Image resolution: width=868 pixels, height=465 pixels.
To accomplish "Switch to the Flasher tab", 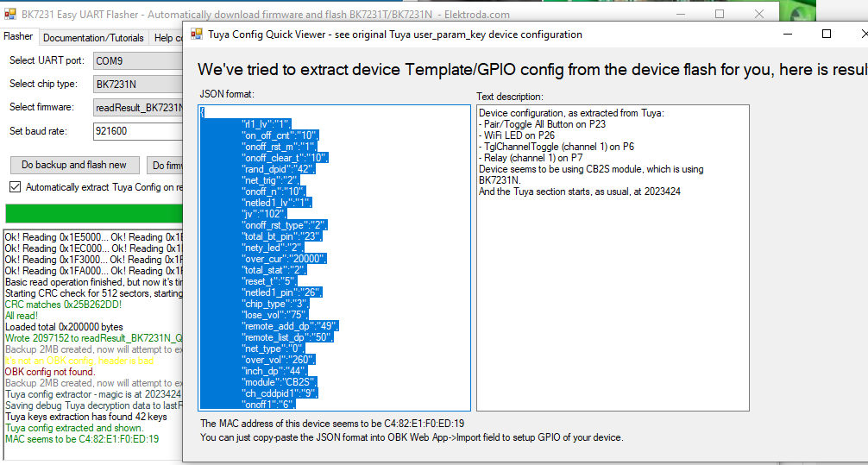I will coord(18,37).
